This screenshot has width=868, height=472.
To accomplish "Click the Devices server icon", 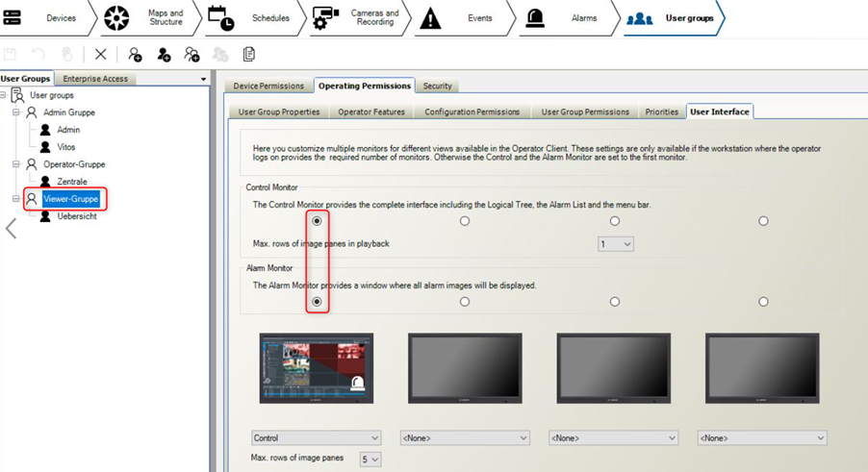I will [x=14, y=18].
